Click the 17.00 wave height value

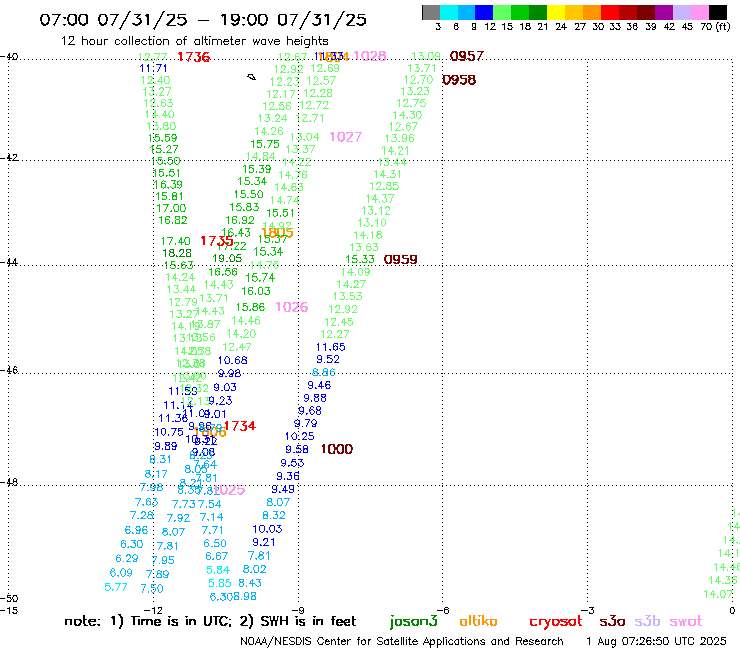[x=171, y=208]
